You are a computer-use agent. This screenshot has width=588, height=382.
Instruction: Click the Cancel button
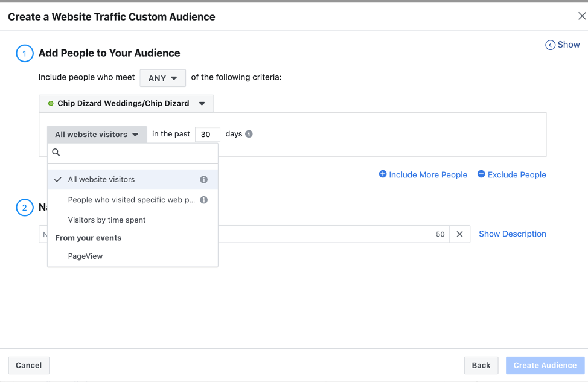pos(29,365)
